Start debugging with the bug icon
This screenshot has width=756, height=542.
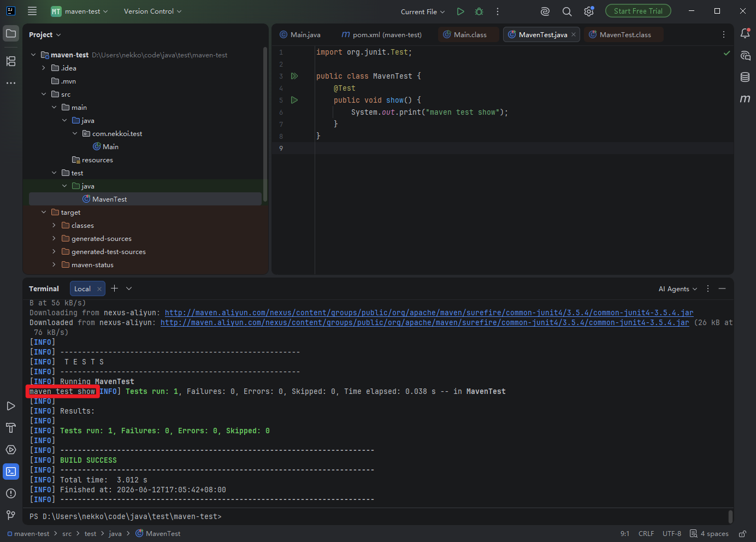point(479,11)
